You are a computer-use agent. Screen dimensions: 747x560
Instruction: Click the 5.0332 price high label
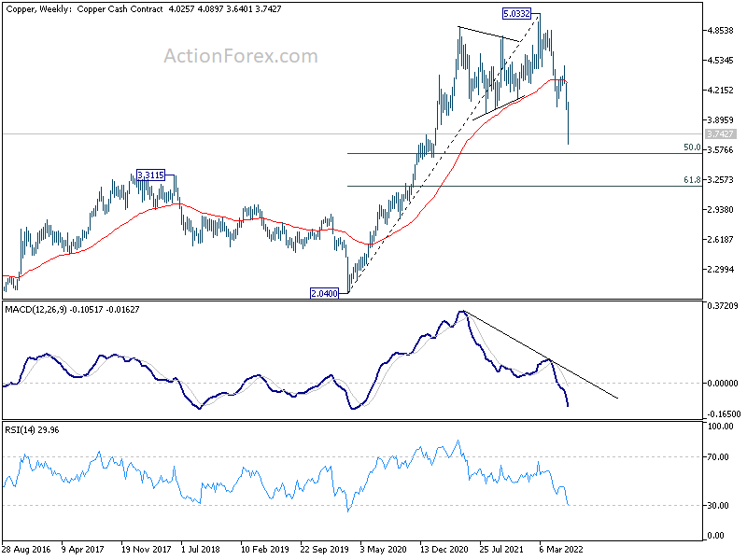(517, 14)
